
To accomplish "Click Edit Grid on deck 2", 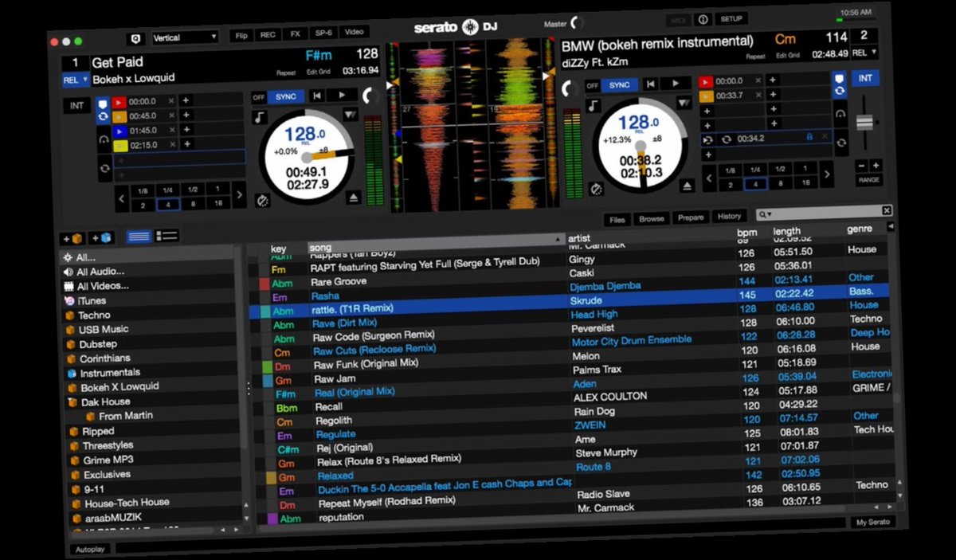I will tap(787, 56).
